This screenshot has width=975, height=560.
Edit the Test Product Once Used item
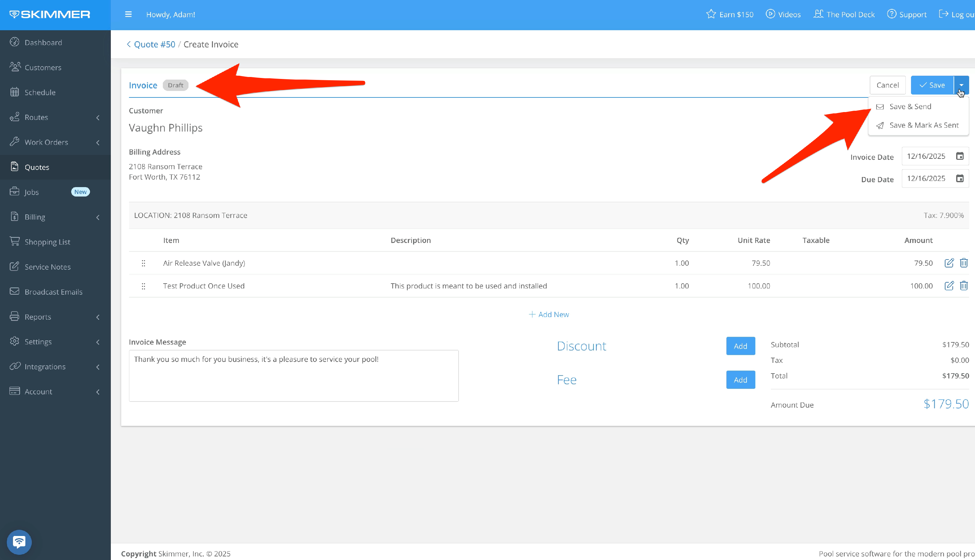tap(949, 286)
